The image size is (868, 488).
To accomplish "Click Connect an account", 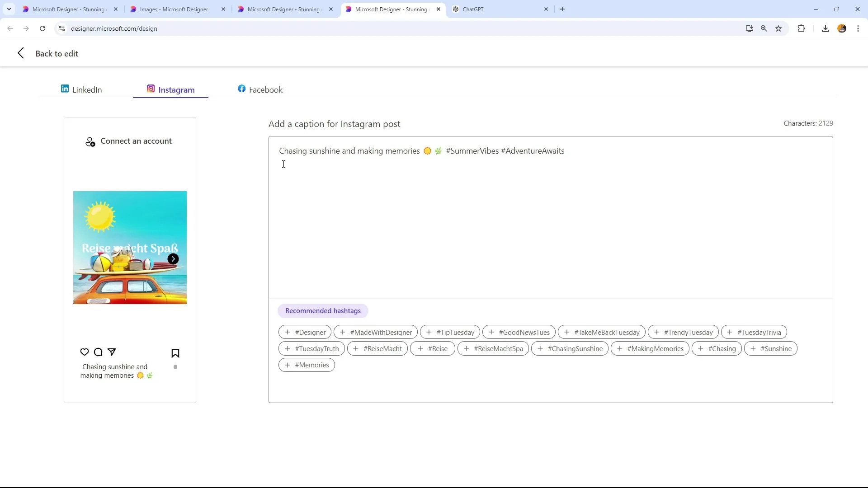I will [136, 141].
